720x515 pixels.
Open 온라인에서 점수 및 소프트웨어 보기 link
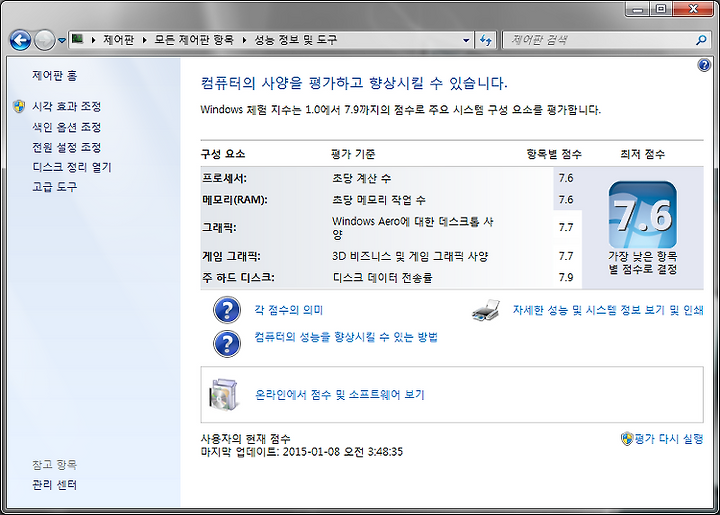click(340, 395)
